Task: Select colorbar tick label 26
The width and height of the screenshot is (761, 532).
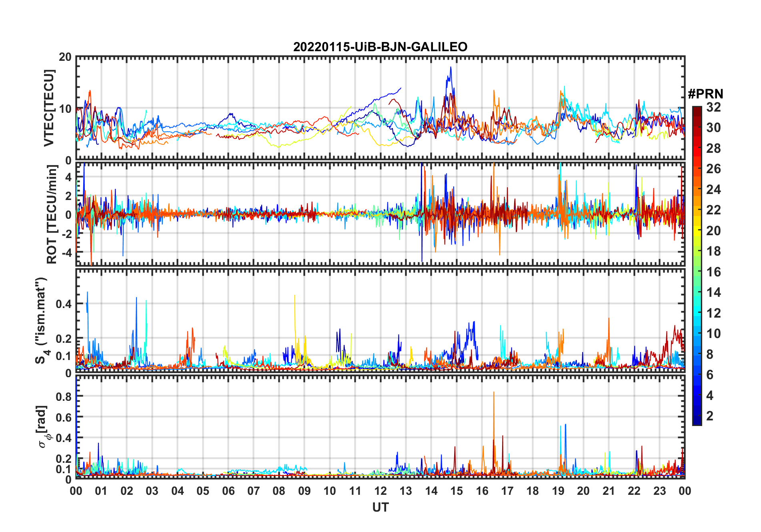Action: (x=713, y=168)
